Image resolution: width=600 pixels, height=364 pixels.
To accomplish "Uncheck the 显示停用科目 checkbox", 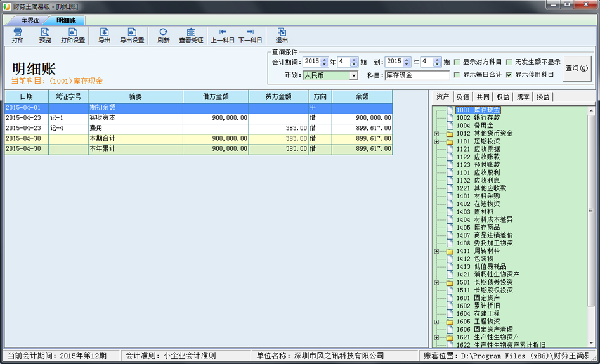I will click(509, 75).
